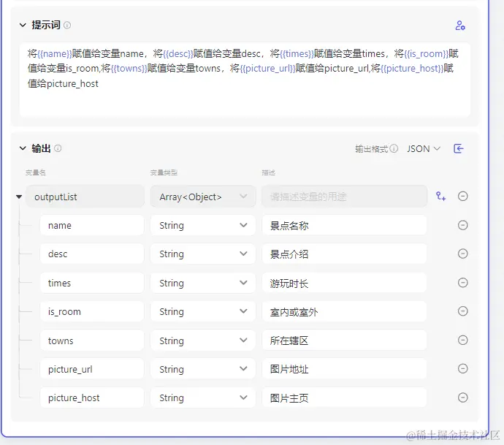Edit description 游玩时长
This screenshot has width=504, height=445.
(x=344, y=283)
